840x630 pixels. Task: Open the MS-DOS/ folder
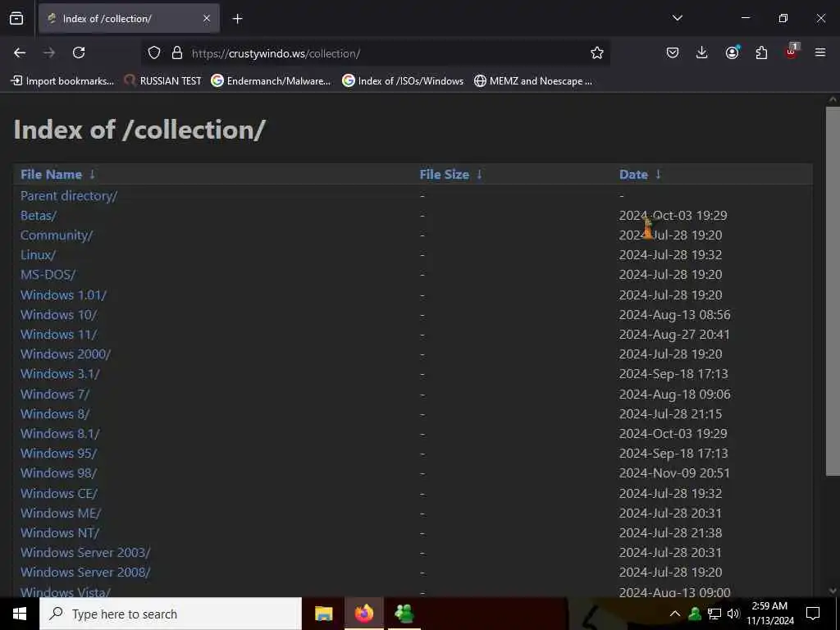coord(48,275)
